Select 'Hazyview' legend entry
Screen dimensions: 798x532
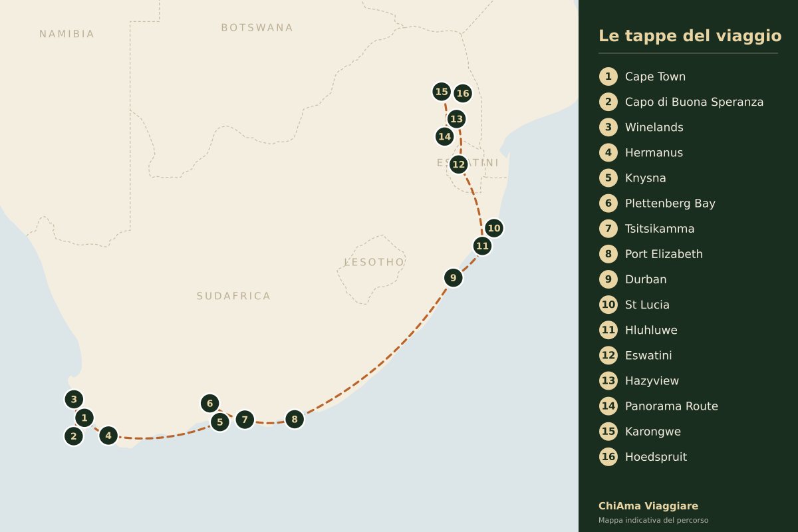point(652,381)
